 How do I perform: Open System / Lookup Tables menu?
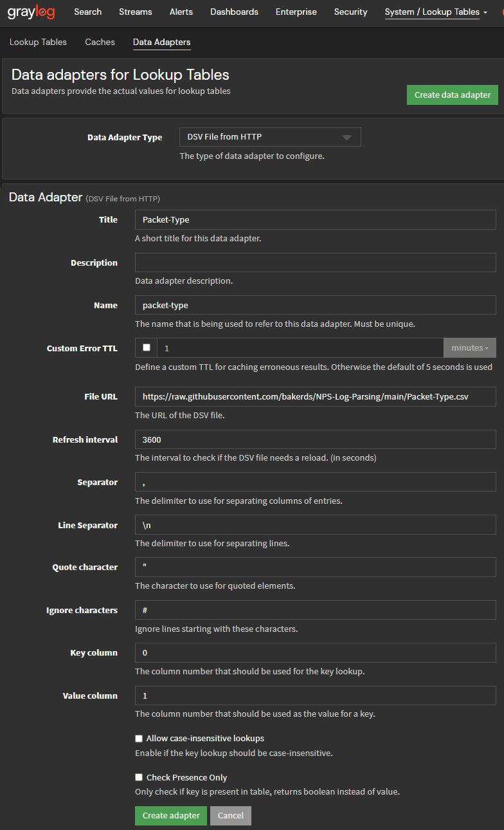(x=435, y=12)
